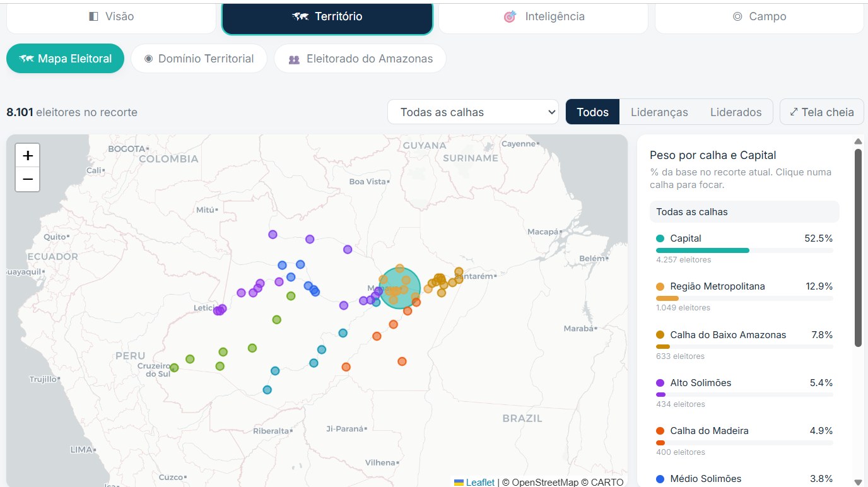Focus on Calha do Baixo Amazonas
The image size is (868, 487).
(x=744, y=344)
